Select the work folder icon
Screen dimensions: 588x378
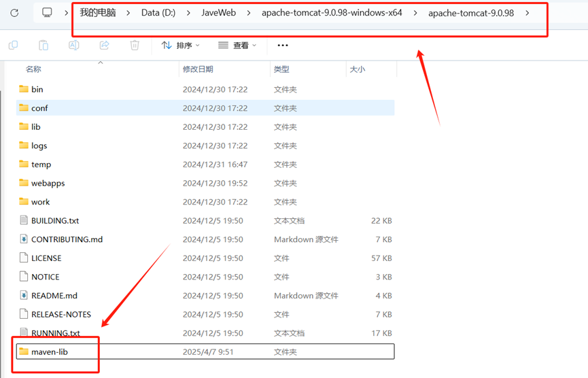[x=24, y=201]
